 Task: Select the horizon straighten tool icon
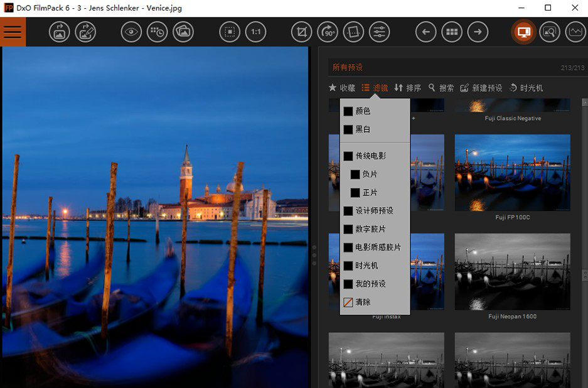click(x=353, y=32)
